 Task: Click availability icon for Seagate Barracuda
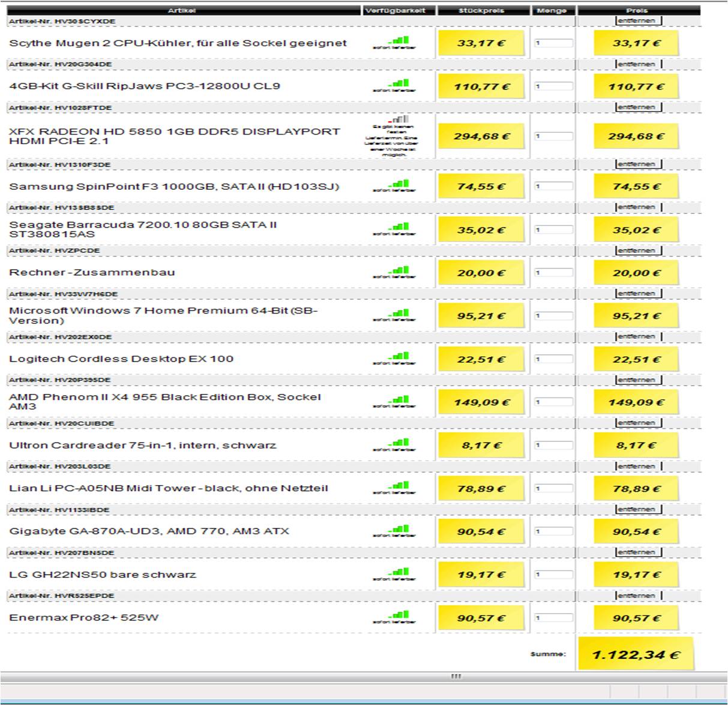click(399, 227)
